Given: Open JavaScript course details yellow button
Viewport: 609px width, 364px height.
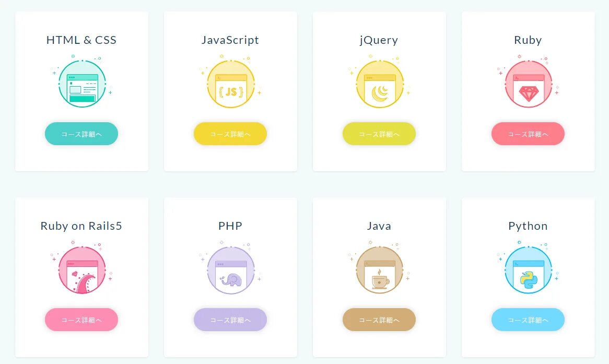Looking at the screenshot, I should tap(230, 134).
